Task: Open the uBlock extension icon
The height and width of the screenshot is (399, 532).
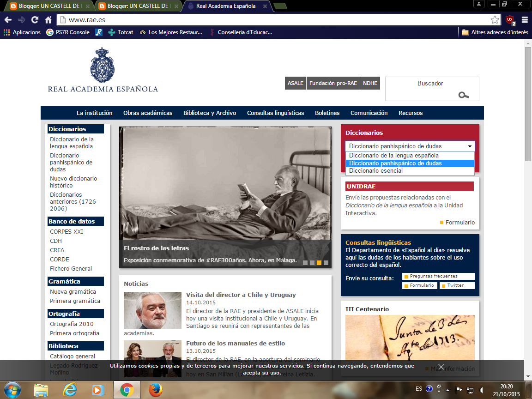Action: (x=509, y=20)
